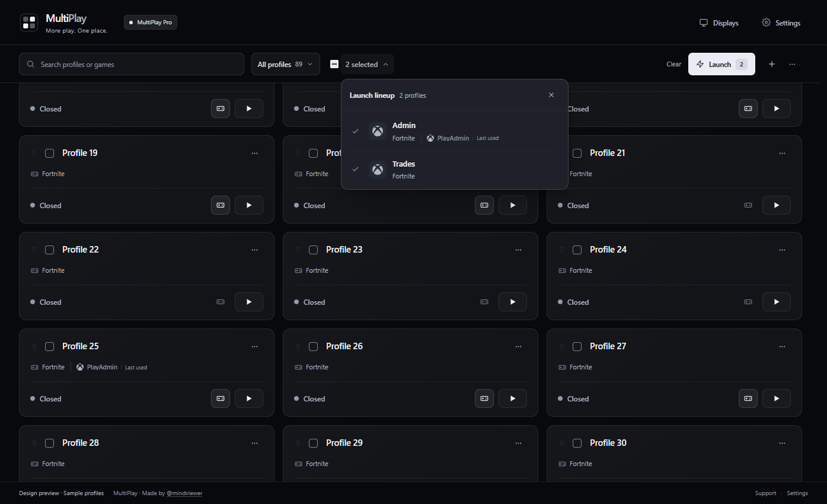The width and height of the screenshot is (827, 504).
Task: Click the PlayAdmin Xbox icon on Profile 25
Action: (x=80, y=367)
